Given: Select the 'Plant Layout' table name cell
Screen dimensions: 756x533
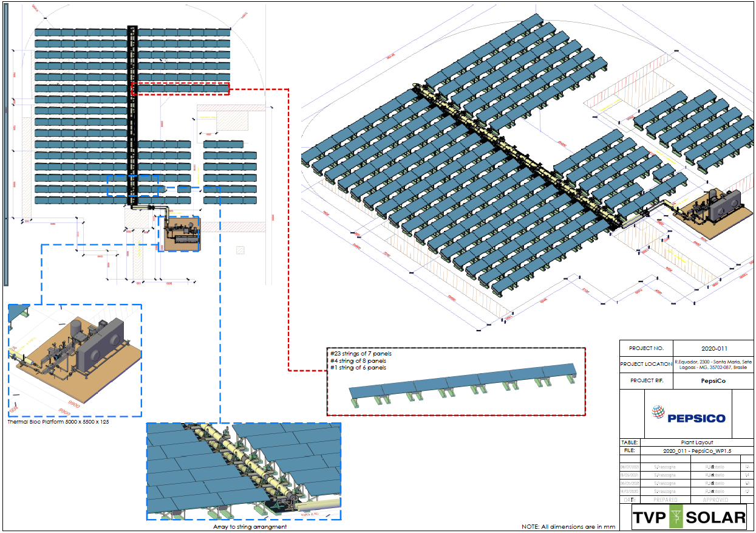Looking at the screenshot, I should [x=696, y=442].
